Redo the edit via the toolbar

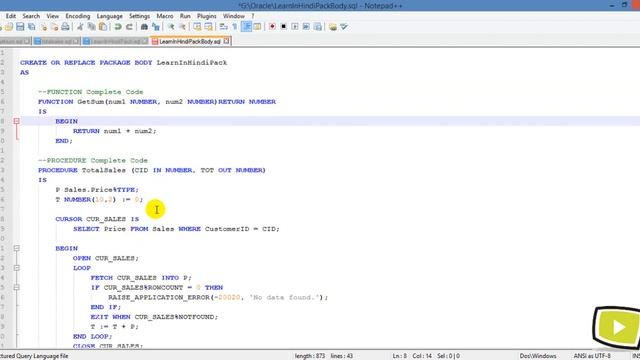(129, 27)
